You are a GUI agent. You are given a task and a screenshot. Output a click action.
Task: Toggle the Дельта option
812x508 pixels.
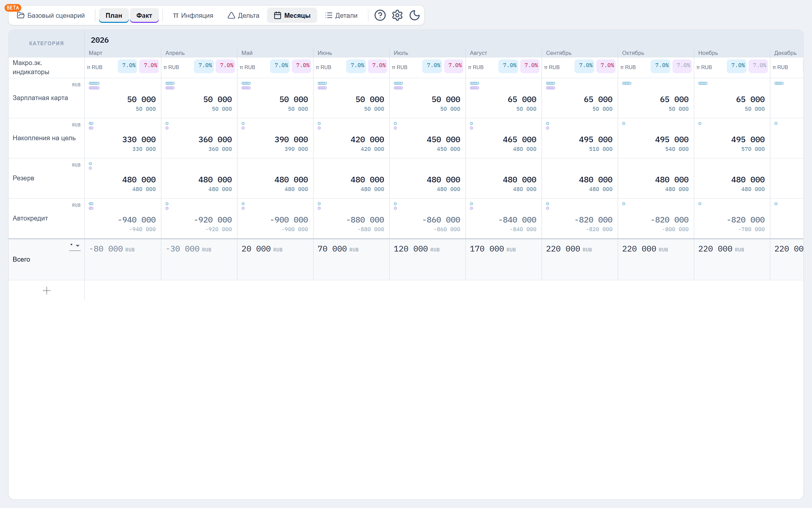click(243, 15)
